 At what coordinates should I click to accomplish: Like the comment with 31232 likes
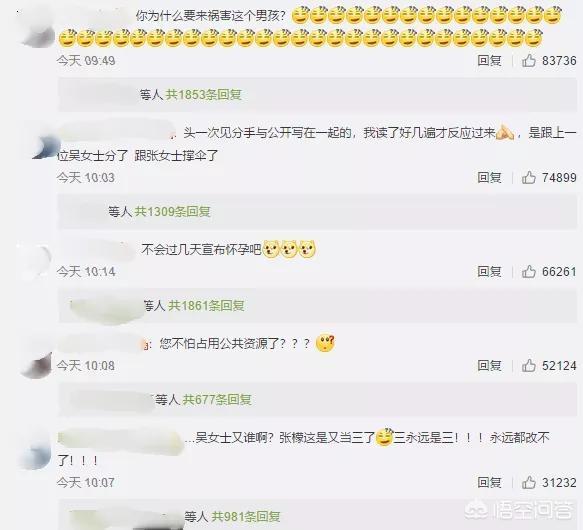[528, 482]
